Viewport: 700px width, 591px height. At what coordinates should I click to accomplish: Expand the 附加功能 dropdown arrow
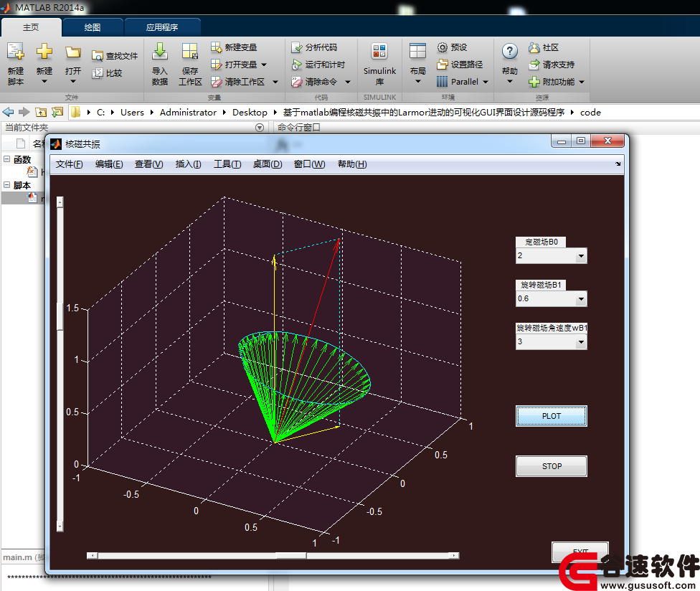pyautogui.click(x=582, y=82)
